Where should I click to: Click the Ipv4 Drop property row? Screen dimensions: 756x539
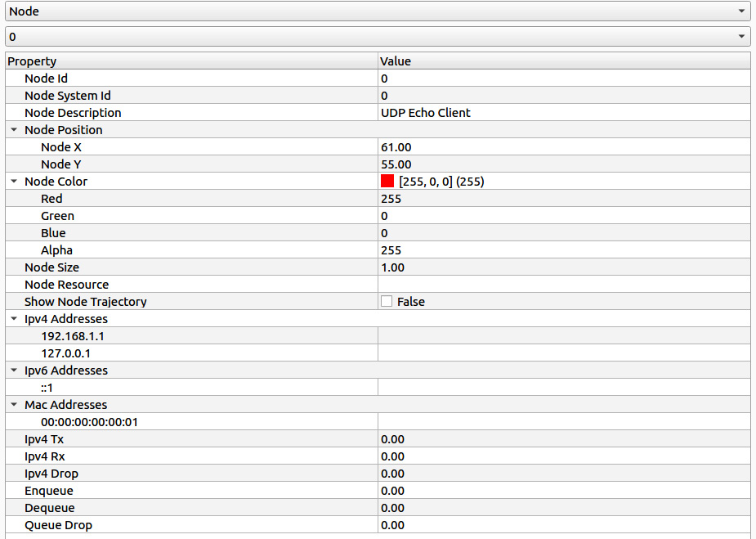pyautogui.click(x=378, y=474)
